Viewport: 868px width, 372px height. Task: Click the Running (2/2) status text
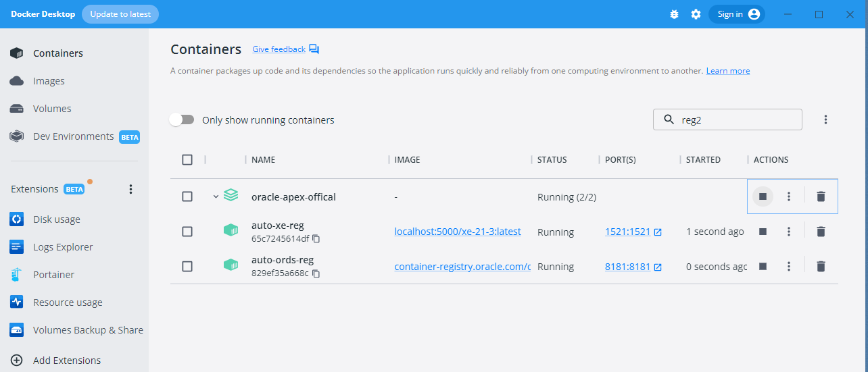click(x=566, y=197)
